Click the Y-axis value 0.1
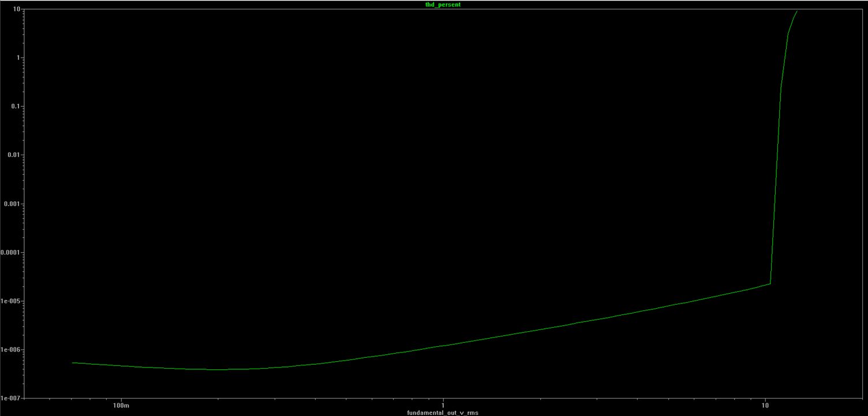Screen dimensions: 868x416 [x=16, y=107]
